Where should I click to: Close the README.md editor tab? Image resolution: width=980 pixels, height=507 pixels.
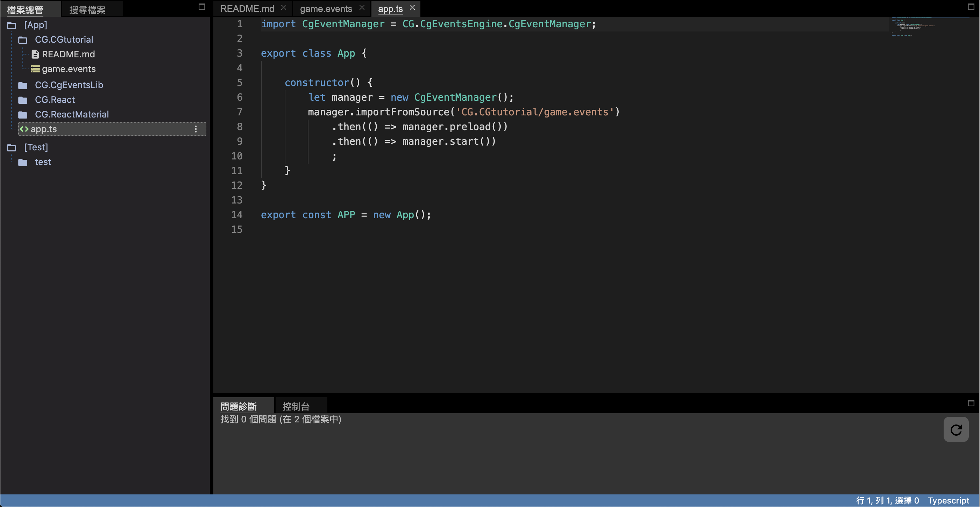pyautogui.click(x=283, y=8)
